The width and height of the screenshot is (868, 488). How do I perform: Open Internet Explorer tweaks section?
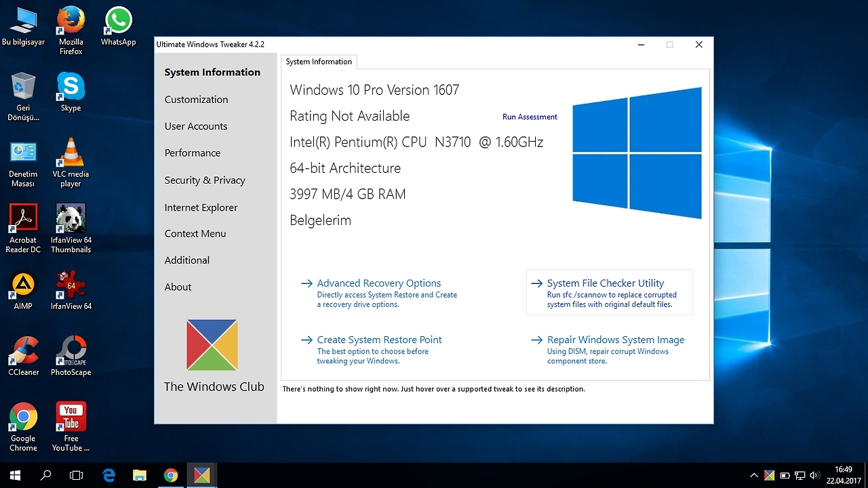coord(201,207)
